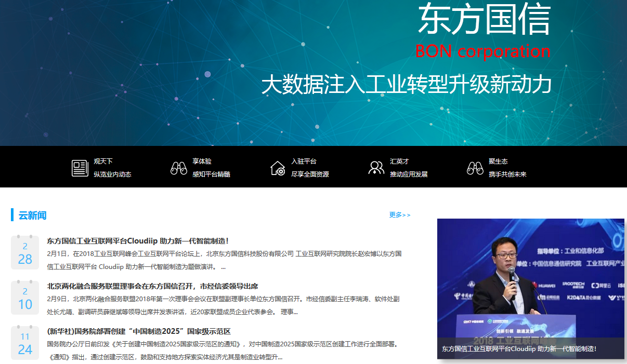Click the summary starting 2月9日，北京两化融合服务联盟
Viewport: 627px width, 364px height.
tap(223, 305)
